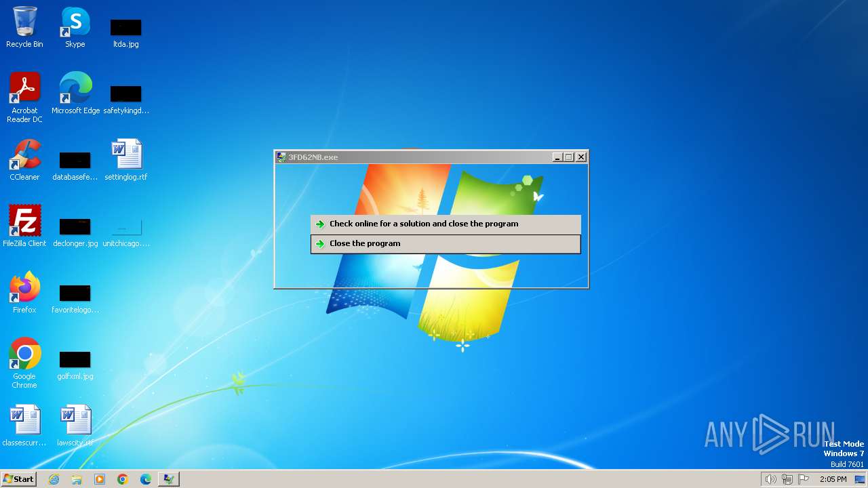Click the 3FD62NB.exe title bar icon
Screen dimensions: 868x488
click(x=281, y=157)
